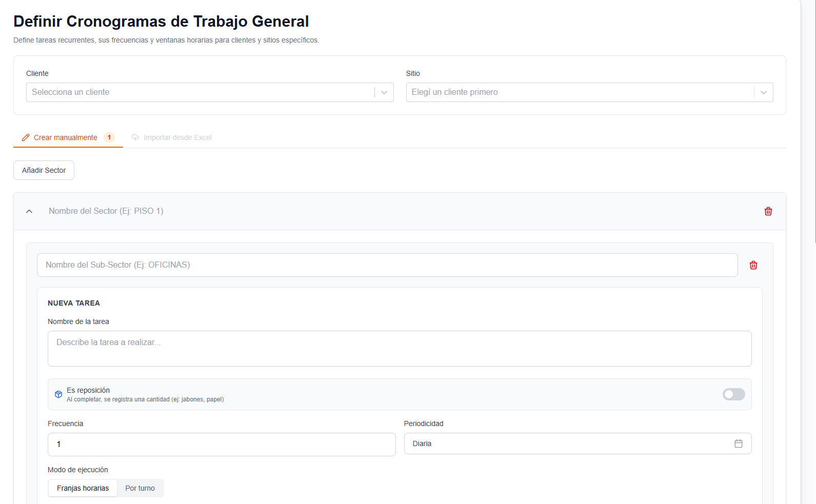Click the Nombre de la tarea label
This screenshot has height=504, width=816.
click(x=78, y=321)
